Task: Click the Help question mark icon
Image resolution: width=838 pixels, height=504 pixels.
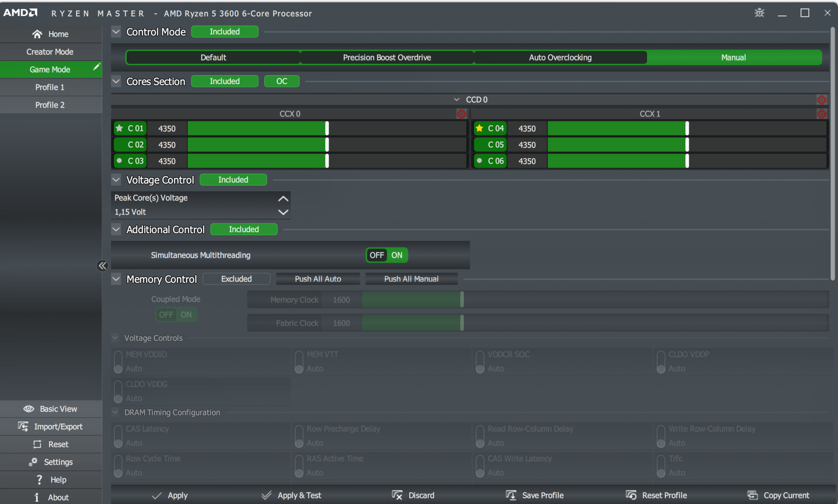Action: coord(39,479)
